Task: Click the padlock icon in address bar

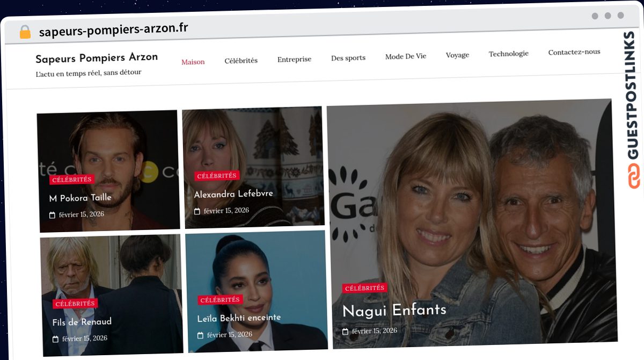Action: tap(25, 32)
